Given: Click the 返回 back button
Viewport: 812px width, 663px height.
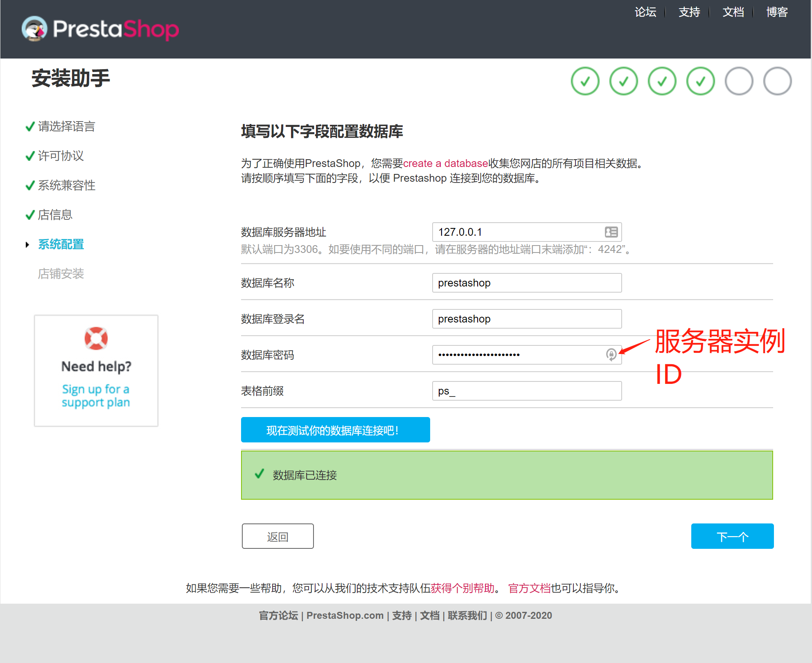Looking at the screenshot, I should (277, 536).
